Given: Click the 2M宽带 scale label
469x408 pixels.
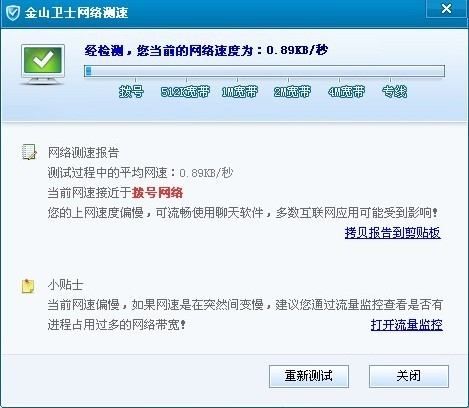Looking at the screenshot, I should click(x=292, y=91).
